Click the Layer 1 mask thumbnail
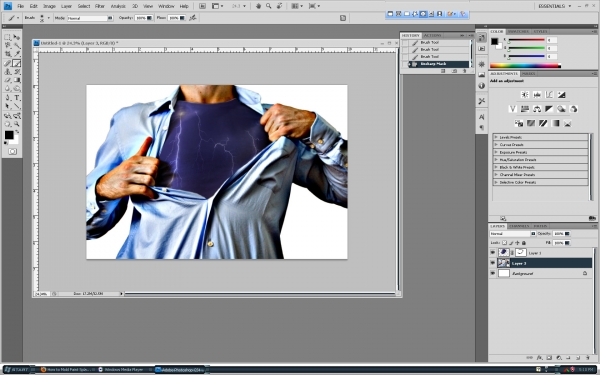The width and height of the screenshot is (600, 375). [x=520, y=253]
